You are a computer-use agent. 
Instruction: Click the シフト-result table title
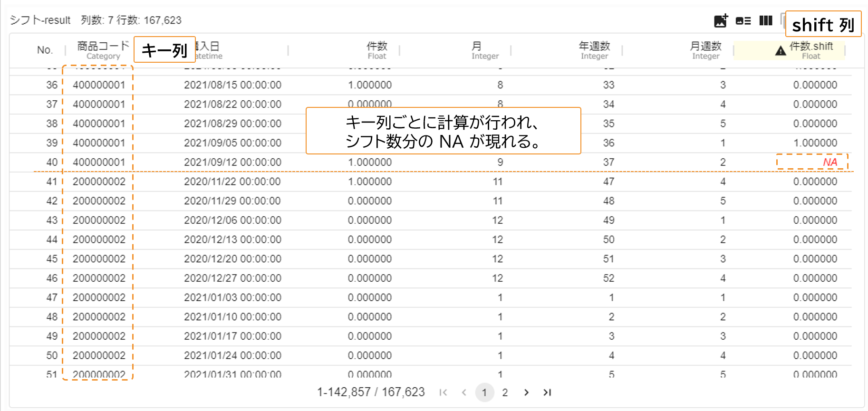(x=40, y=20)
